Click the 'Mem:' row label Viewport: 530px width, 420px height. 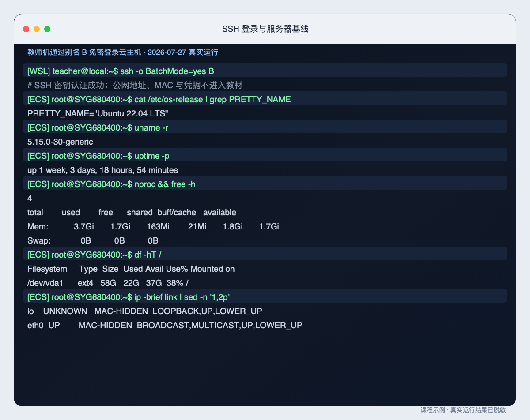click(38, 227)
